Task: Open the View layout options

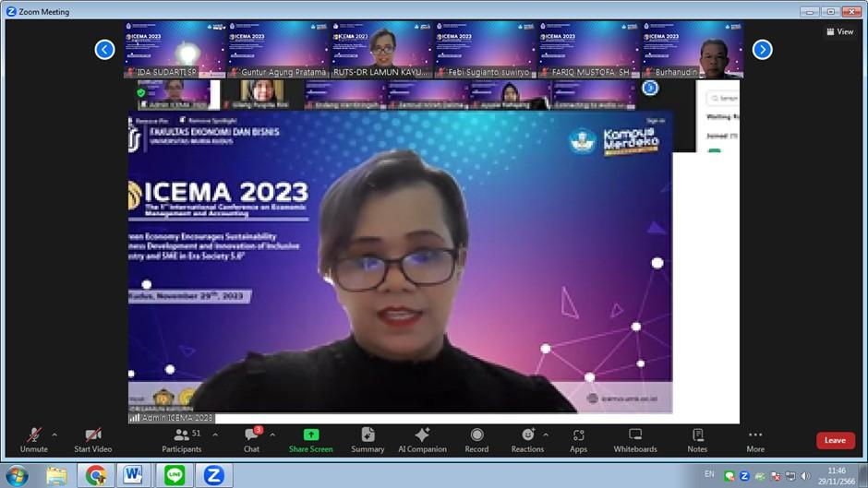Action: pyautogui.click(x=839, y=31)
